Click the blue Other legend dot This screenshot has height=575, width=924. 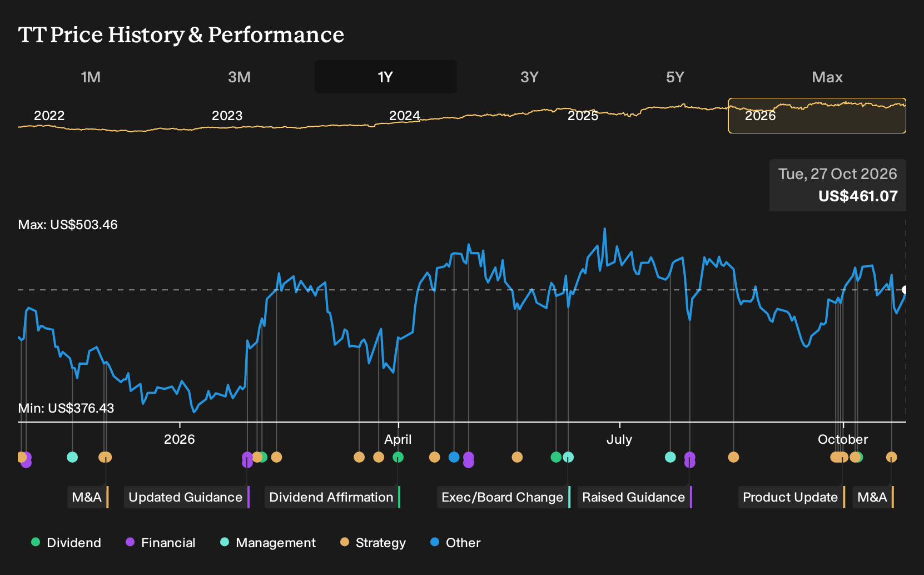coord(435,542)
